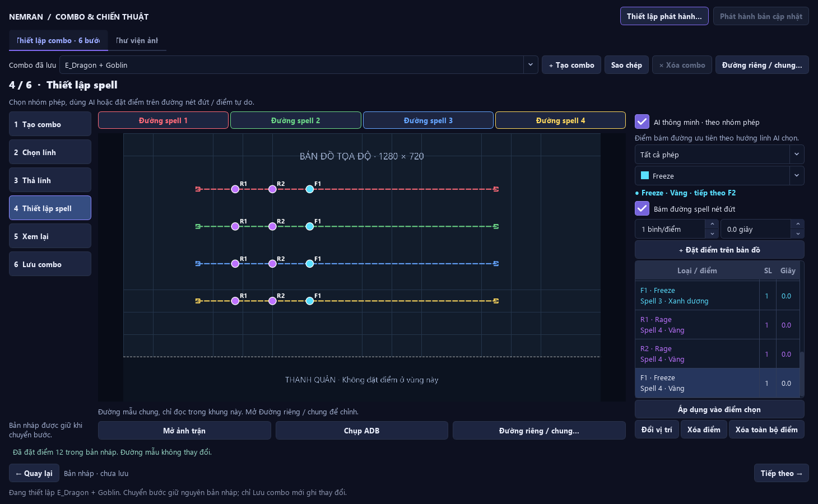Click the blue spell line end marker

point(496,264)
